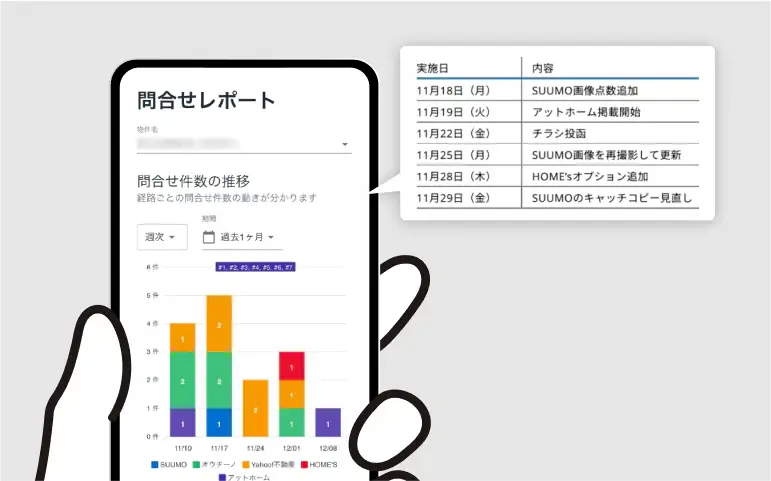Click the green segment in 11/10 bar
Image resolution: width=771 pixels, height=481 pixels.
pyautogui.click(x=182, y=380)
